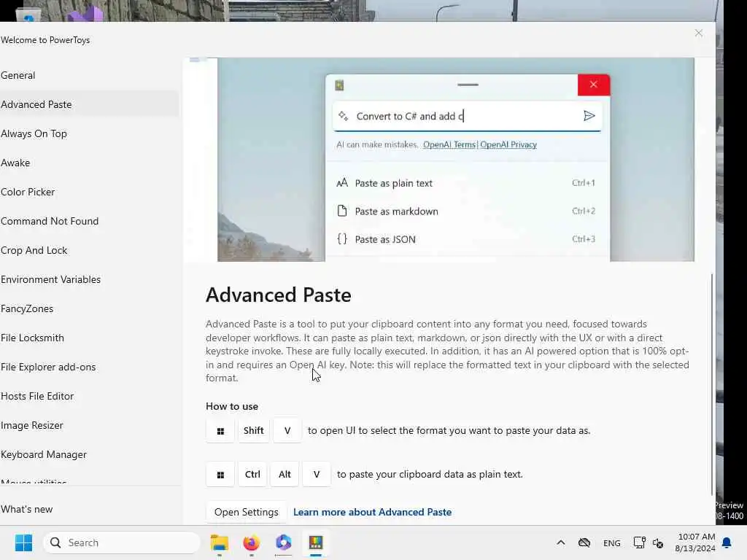Click the 'How to use' heading
Image resolution: width=747 pixels, height=560 pixels.
232,407
